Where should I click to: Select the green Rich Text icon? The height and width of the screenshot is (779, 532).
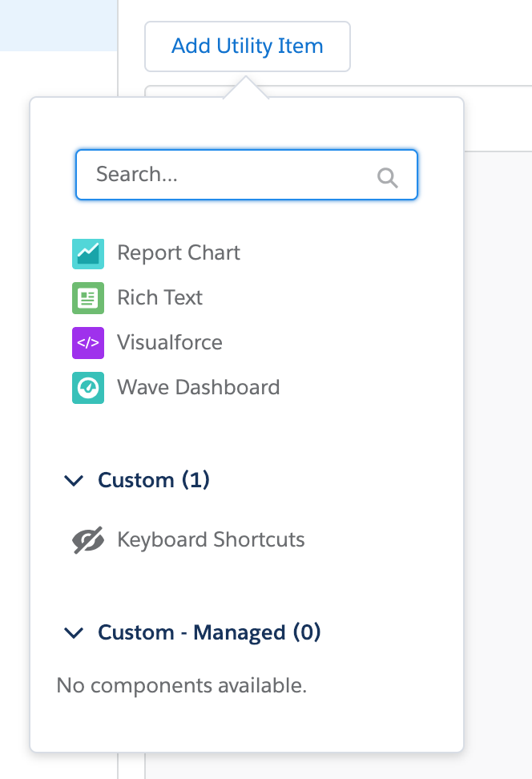coord(88,298)
